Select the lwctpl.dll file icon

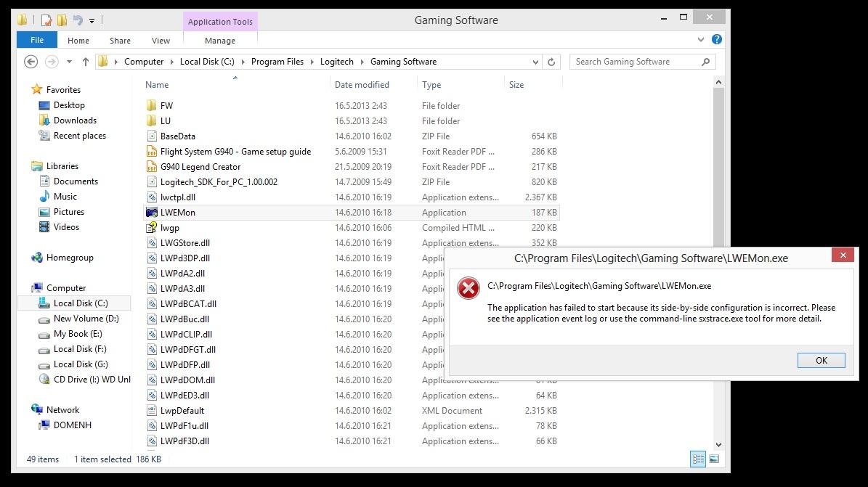[x=152, y=197]
